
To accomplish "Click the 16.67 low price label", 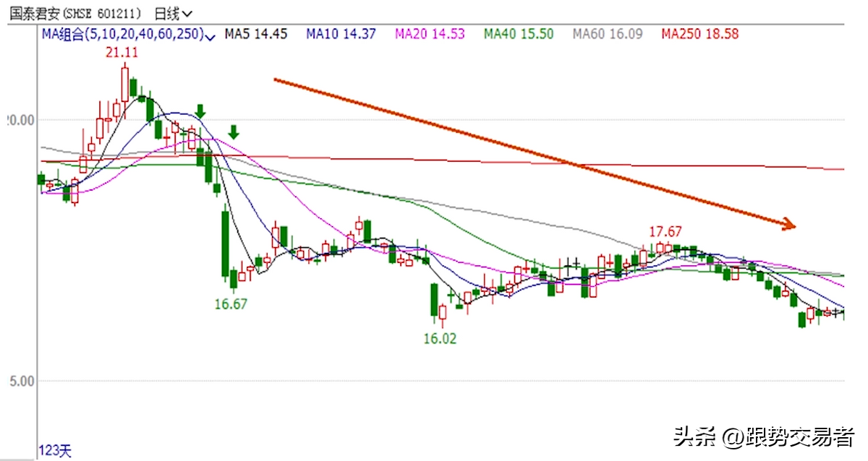I will (231, 304).
